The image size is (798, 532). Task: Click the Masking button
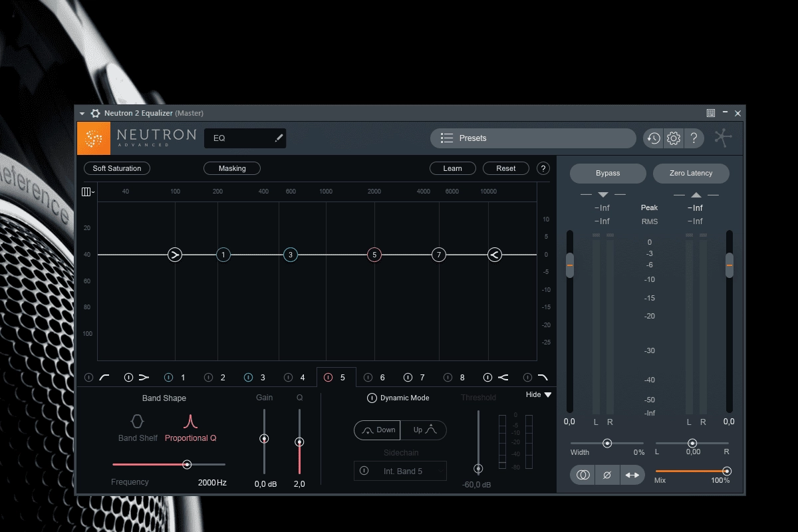pyautogui.click(x=232, y=168)
